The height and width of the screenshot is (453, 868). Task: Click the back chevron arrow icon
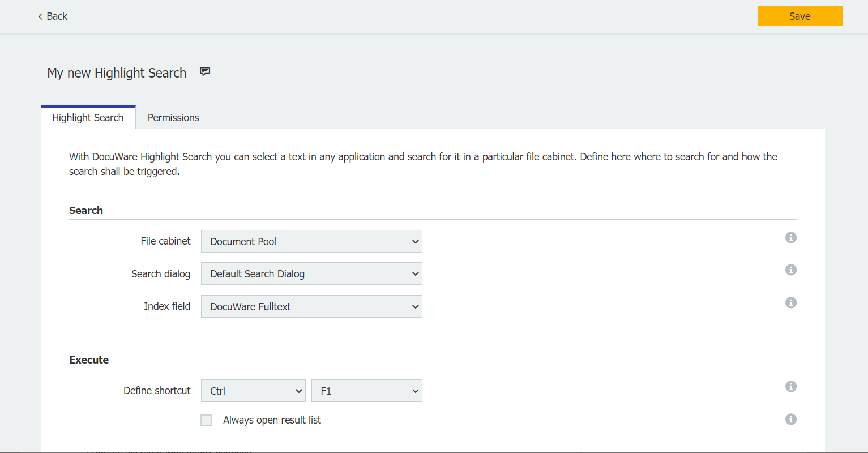40,16
